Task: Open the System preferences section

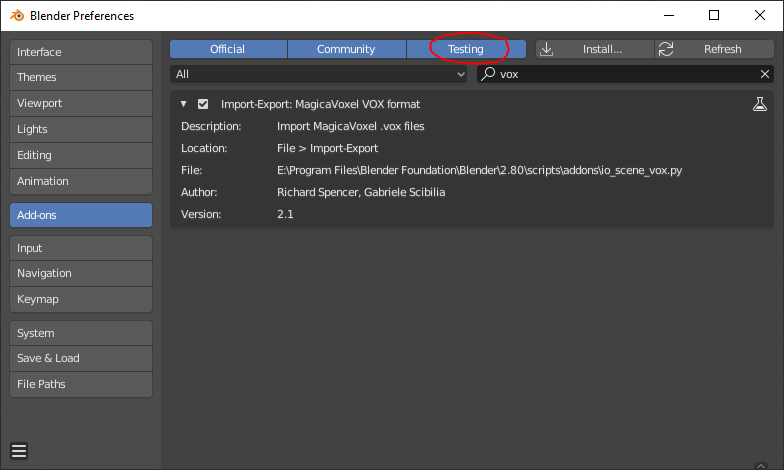Action: (x=81, y=333)
